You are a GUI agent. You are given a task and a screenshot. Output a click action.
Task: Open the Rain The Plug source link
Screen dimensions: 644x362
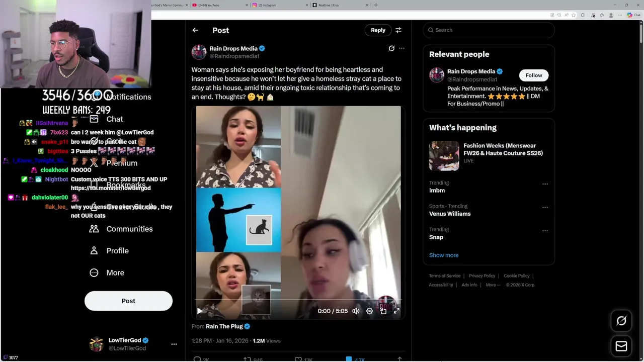coord(224,326)
